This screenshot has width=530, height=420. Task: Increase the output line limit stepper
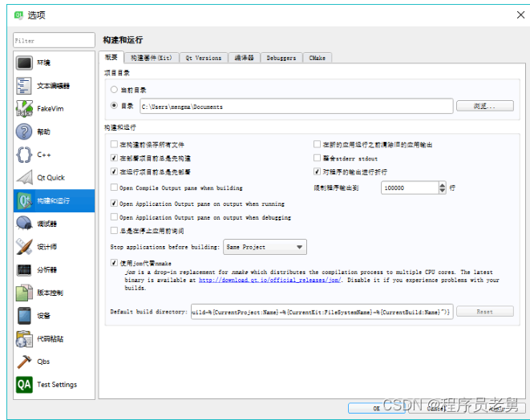[443, 185]
